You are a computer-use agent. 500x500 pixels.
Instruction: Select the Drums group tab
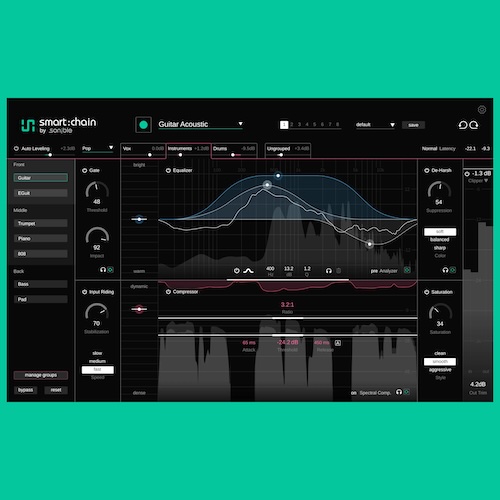[x=234, y=150]
